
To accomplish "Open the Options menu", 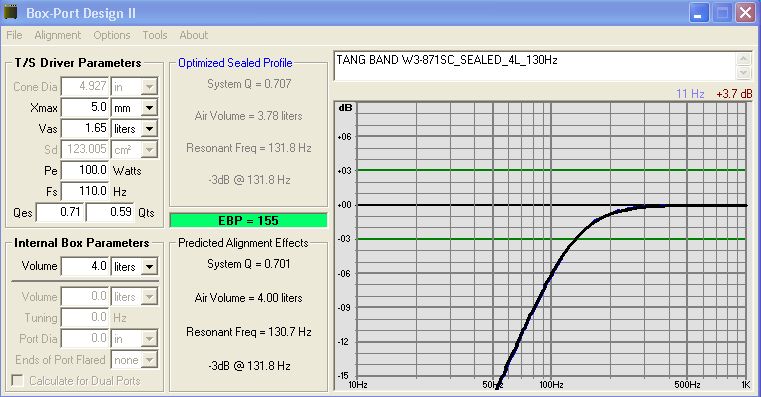I will pyautogui.click(x=112, y=35).
